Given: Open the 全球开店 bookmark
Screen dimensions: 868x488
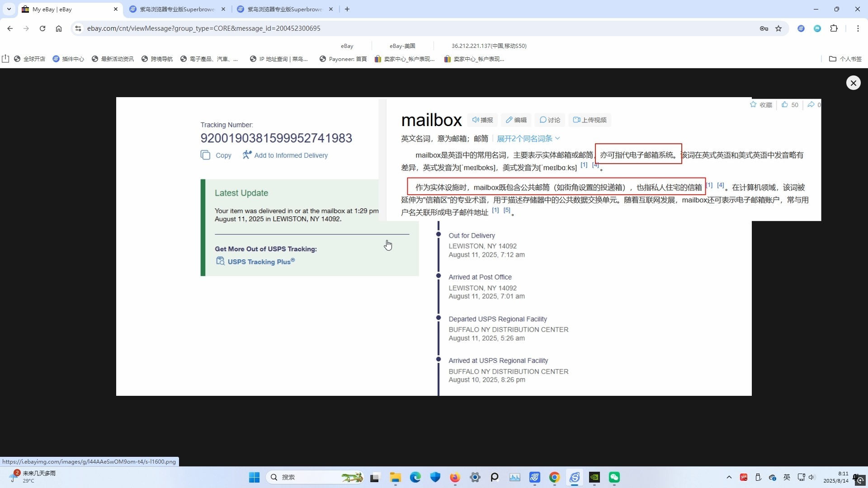Looking at the screenshot, I should point(29,59).
